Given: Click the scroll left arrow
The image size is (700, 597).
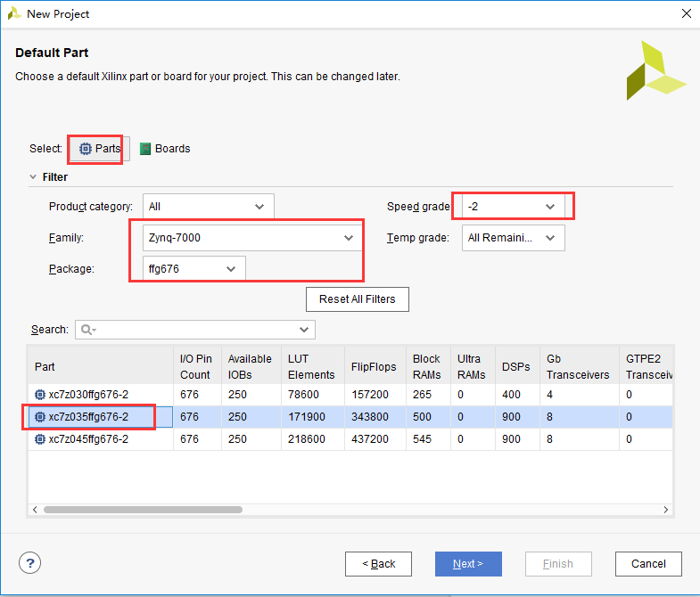Looking at the screenshot, I should [x=35, y=510].
